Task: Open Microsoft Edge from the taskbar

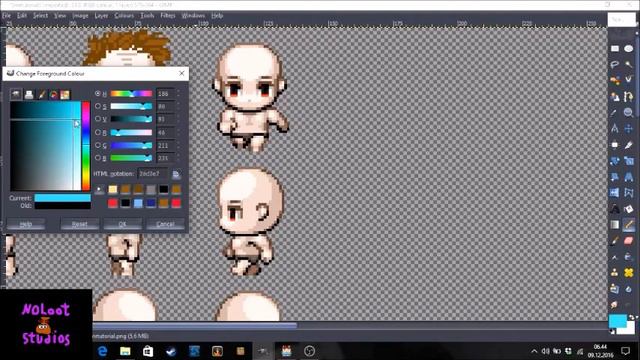Action: point(102,351)
